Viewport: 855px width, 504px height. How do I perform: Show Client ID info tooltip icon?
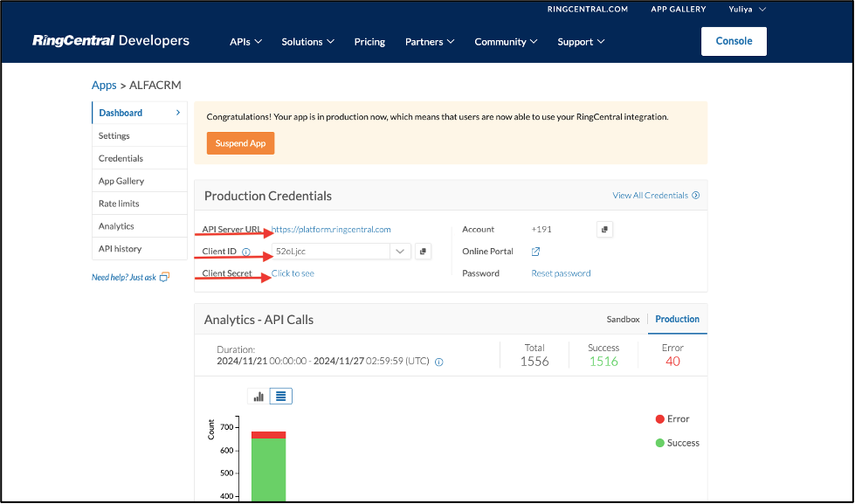tap(246, 252)
